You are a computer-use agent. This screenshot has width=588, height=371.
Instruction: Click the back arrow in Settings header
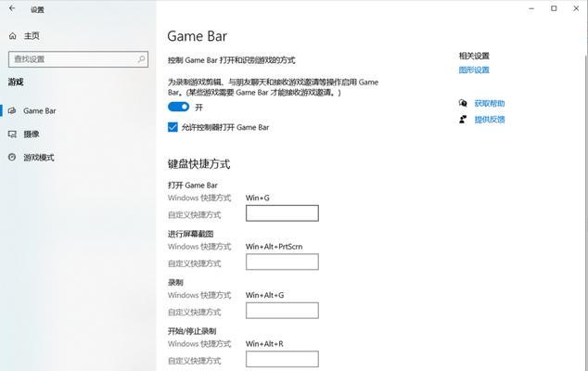[x=12, y=8]
